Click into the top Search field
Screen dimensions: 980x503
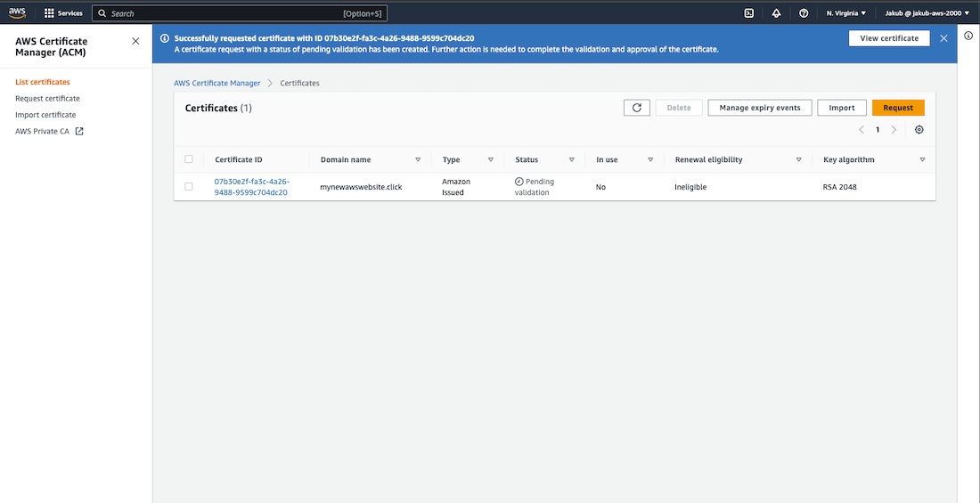click(x=223, y=13)
